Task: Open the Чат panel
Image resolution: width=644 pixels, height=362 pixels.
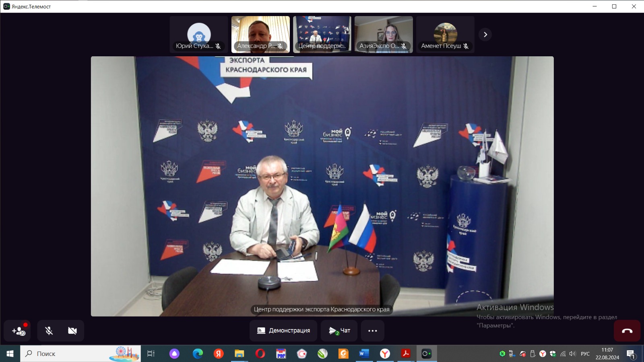Action: coord(339,331)
